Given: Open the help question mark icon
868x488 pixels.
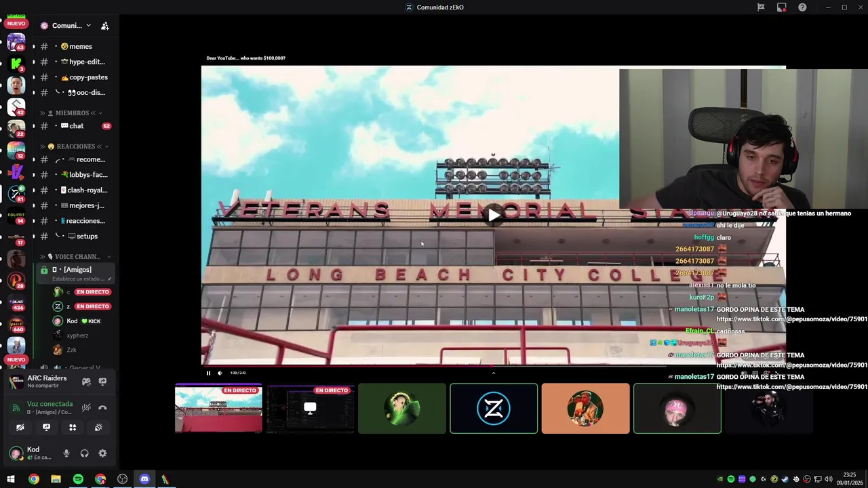Looking at the screenshot, I should click(802, 7).
